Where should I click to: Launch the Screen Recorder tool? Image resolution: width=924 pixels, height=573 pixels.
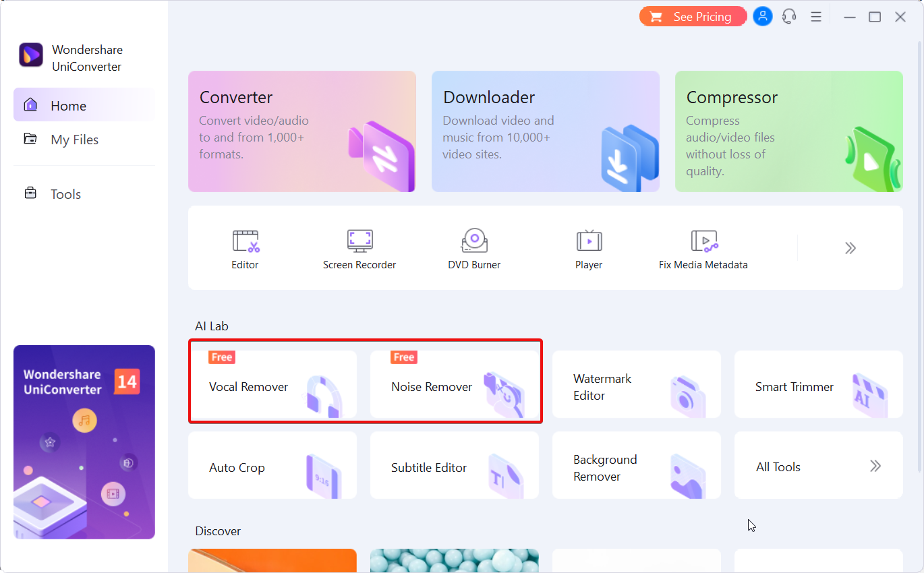pyautogui.click(x=359, y=249)
